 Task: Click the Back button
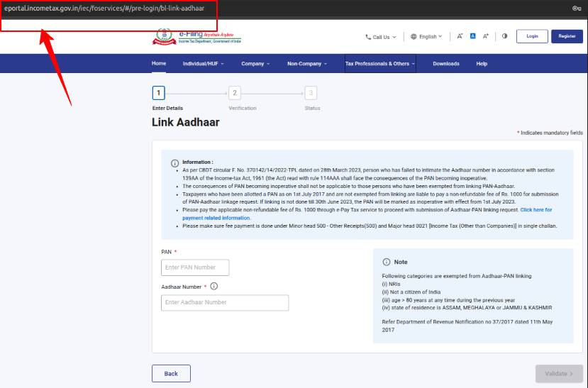[x=171, y=374]
